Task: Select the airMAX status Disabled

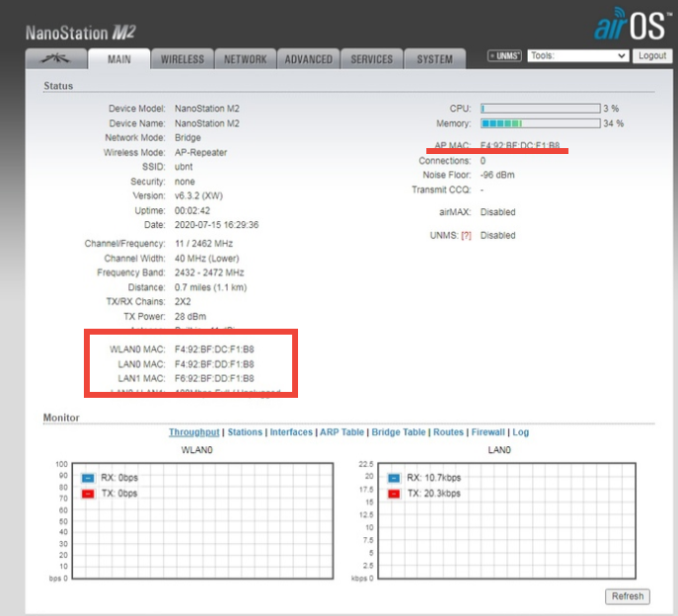Action: (497, 212)
